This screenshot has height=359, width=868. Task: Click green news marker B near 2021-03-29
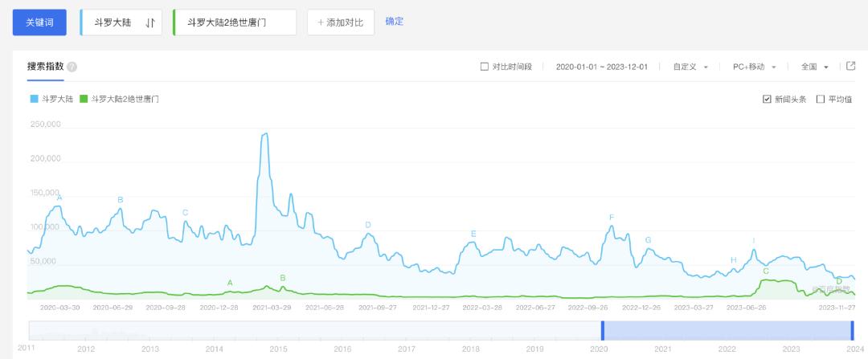pyautogui.click(x=283, y=278)
